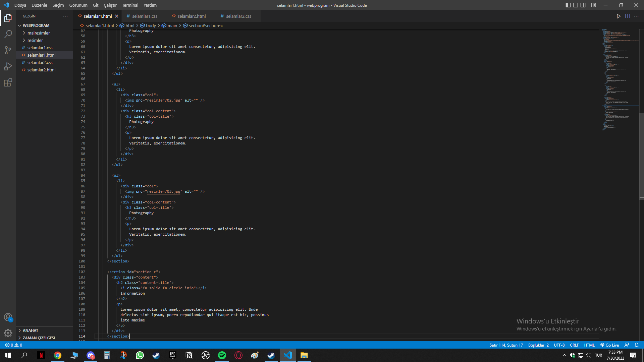
Task: Toggle the bottom panel layout icon
Action: (576, 5)
